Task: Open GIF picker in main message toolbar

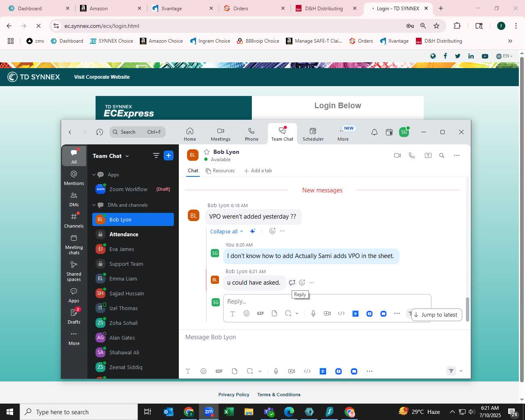Action: 219,371
